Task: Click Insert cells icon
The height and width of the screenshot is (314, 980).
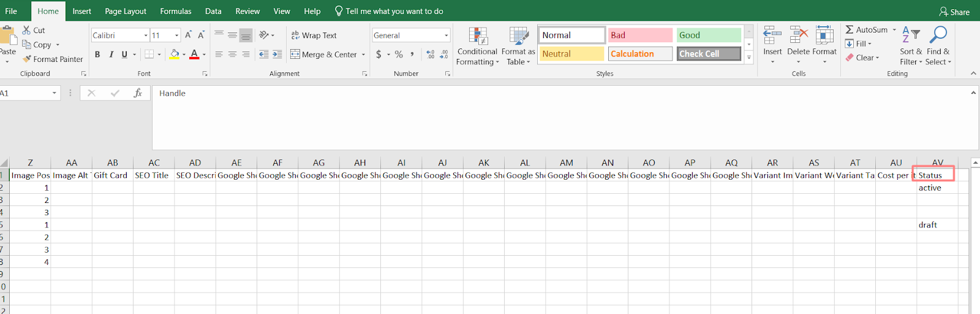Action: [772, 36]
